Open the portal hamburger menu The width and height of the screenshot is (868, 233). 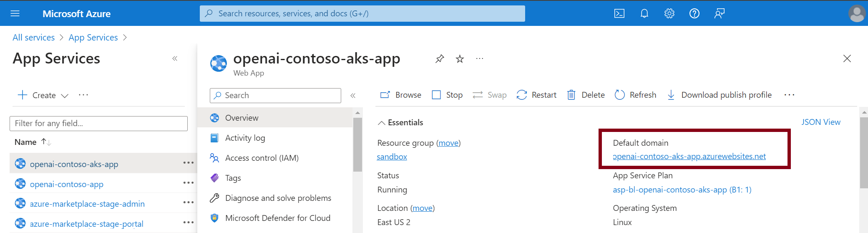(15, 14)
